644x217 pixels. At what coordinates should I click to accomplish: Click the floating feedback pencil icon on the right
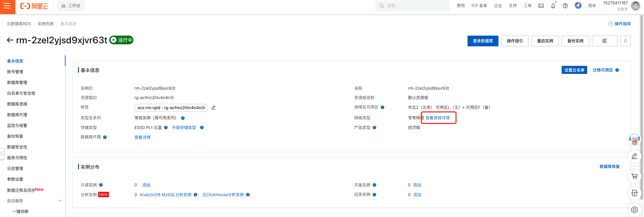tap(634, 156)
